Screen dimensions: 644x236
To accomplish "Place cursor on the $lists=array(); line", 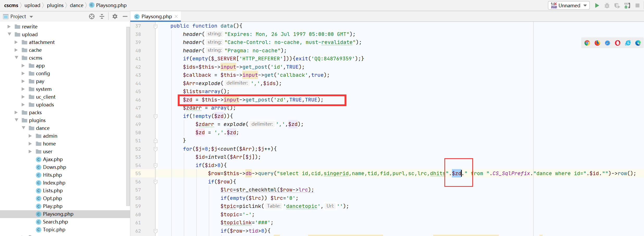I will pos(206,92).
